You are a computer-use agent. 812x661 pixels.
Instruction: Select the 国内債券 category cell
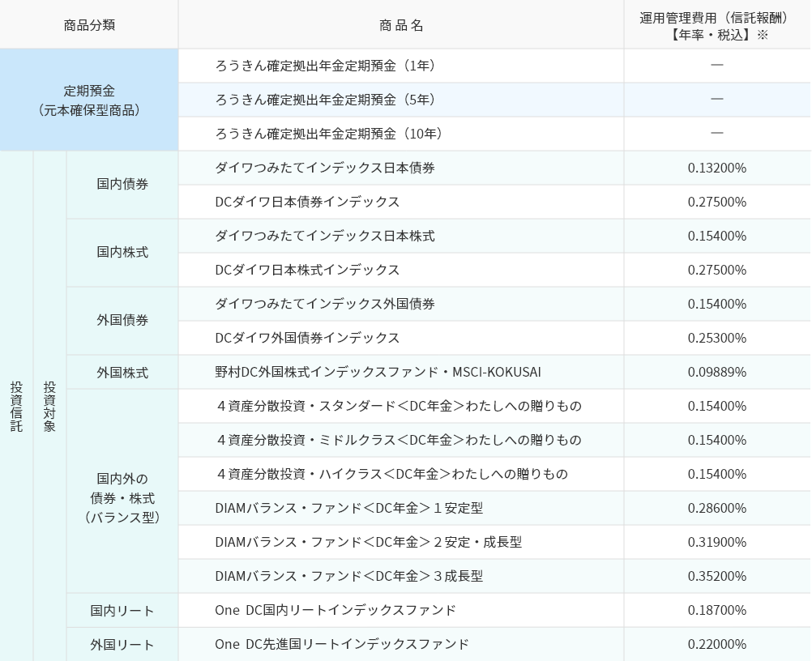pyautogui.click(x=122, y=185)
